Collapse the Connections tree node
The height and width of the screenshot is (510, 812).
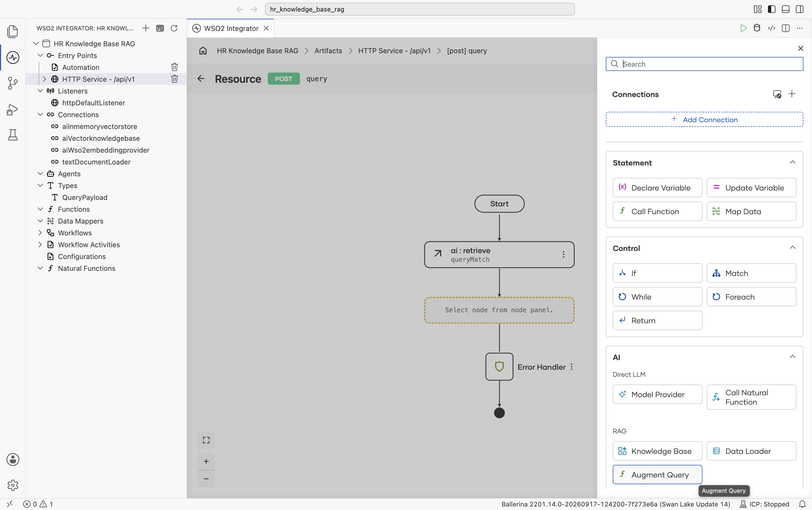coord(40,114)
